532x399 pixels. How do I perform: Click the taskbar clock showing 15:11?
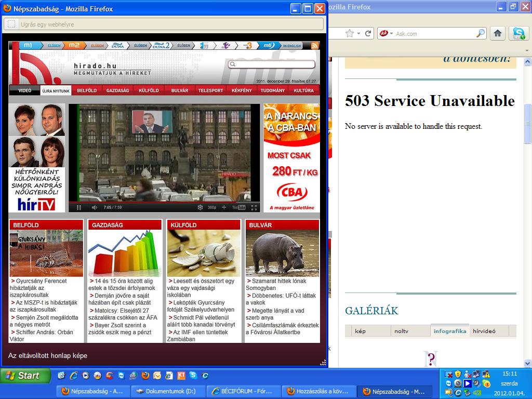pos(510,374)
